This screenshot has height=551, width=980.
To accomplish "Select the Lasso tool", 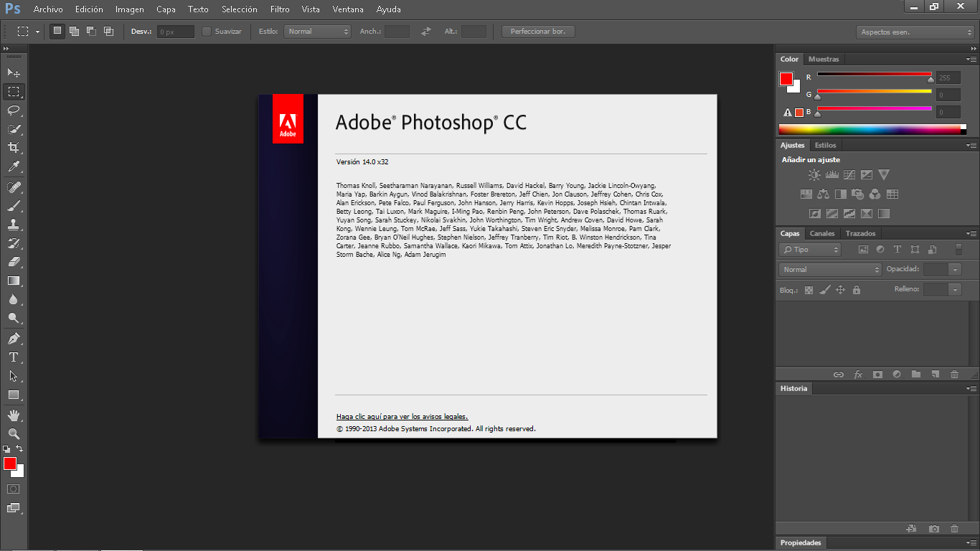I will (14, 110).
